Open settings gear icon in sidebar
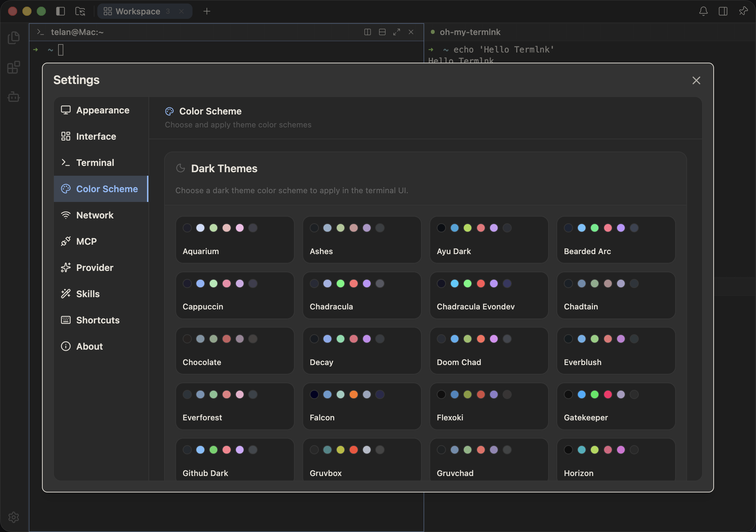The image size is (756, 532). point(14,517)
